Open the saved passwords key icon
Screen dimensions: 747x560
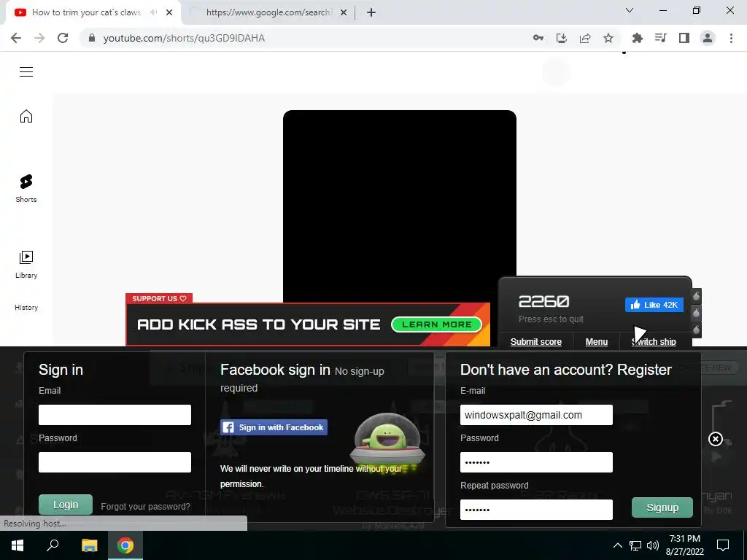coord(538,38)
